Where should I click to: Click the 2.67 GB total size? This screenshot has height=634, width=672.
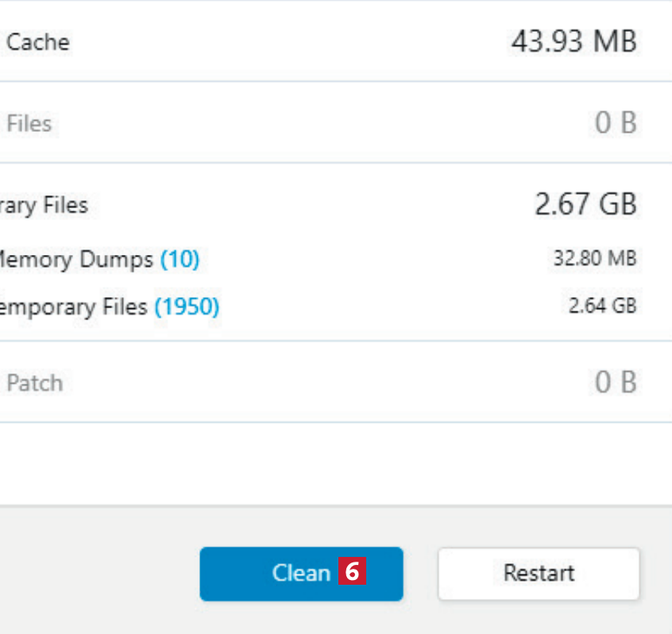(585, 205)
